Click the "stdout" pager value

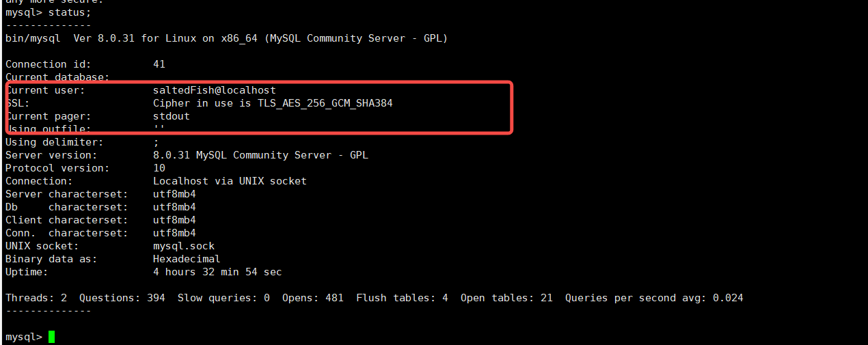click(x=171, y=116)
